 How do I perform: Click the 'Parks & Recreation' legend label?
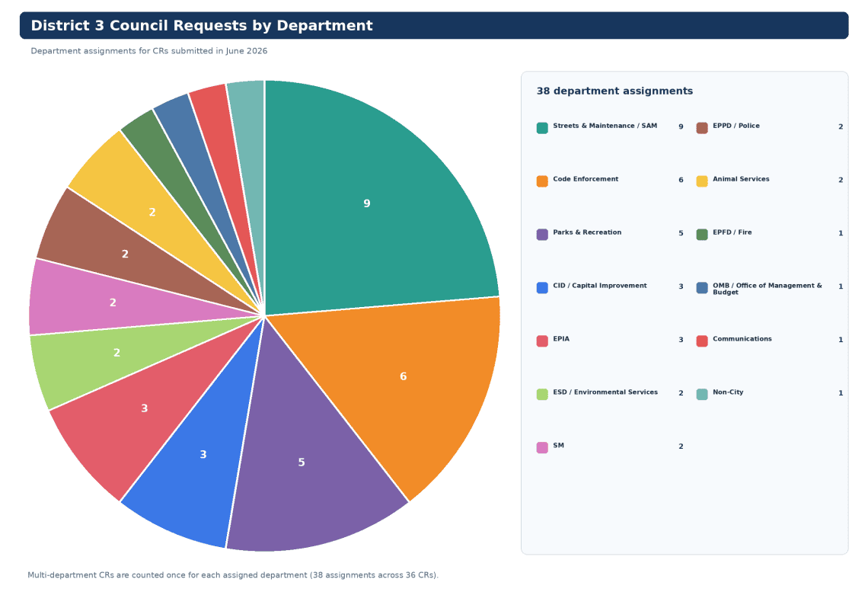pos(587,232)
